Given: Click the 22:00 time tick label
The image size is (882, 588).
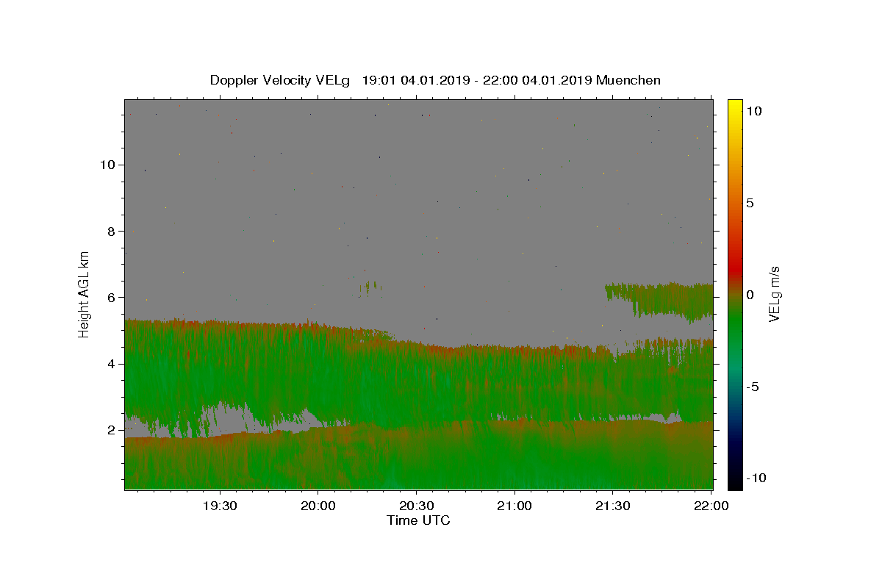Looking at the screenshot, I should (711, 506).
